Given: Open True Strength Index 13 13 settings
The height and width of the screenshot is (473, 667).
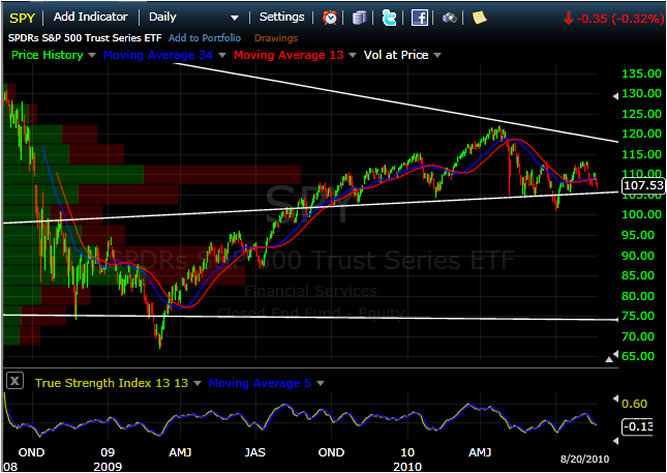Looking at the screenshot, I should click(x=198, y=383).
